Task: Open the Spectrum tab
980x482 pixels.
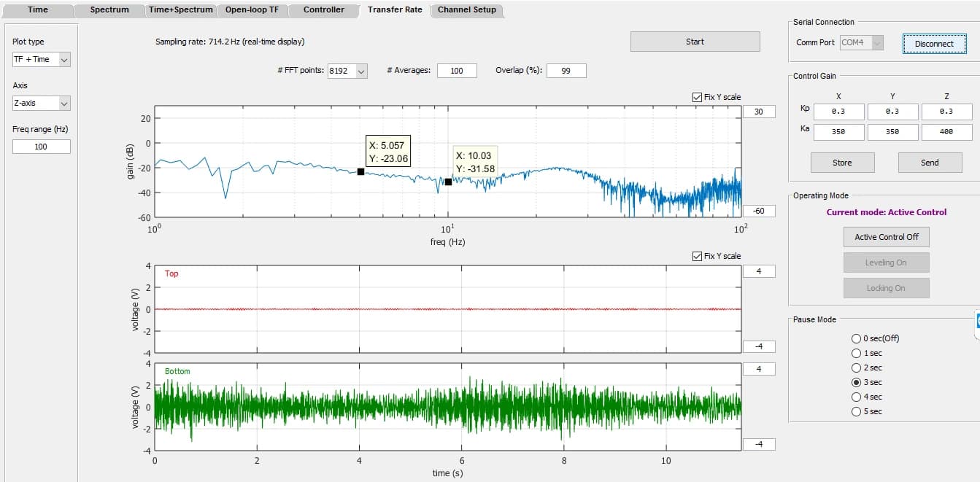Action: click(x=109, y=10)
